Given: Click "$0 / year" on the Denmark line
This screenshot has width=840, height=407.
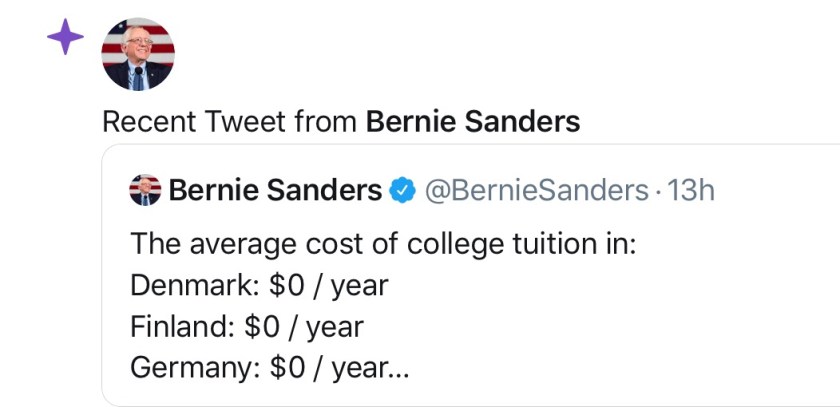Looking at the screenshot, I should (x=328, y=286).
